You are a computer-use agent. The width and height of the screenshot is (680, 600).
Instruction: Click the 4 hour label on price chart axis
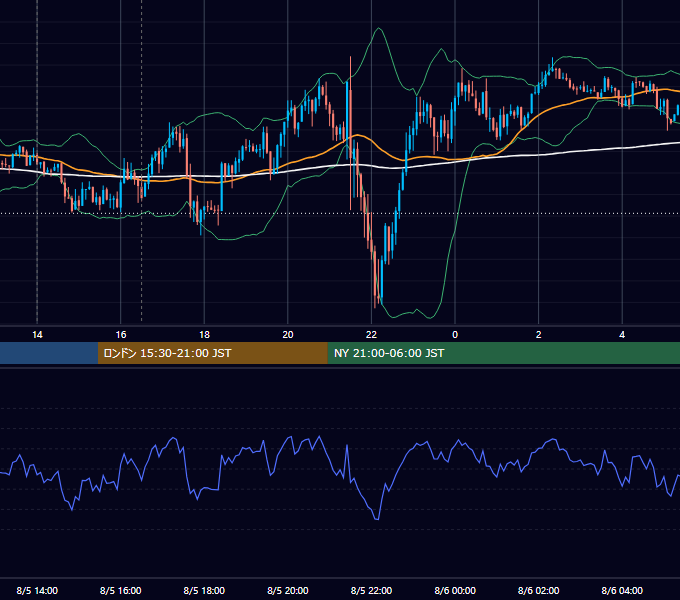622,335
